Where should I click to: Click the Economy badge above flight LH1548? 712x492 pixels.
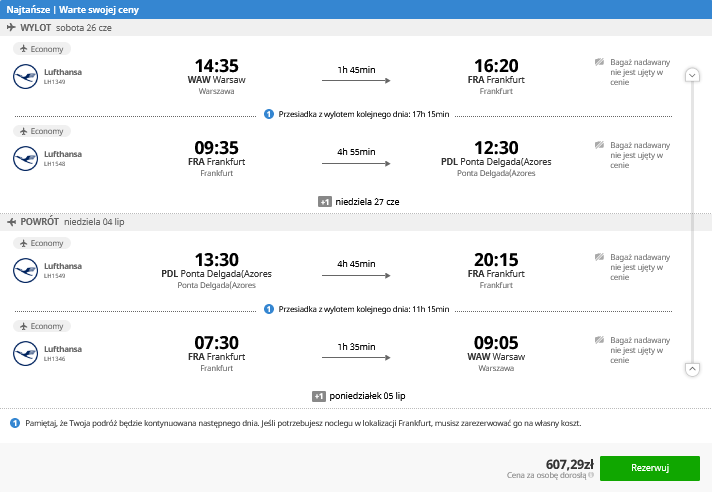coord(42,131)
